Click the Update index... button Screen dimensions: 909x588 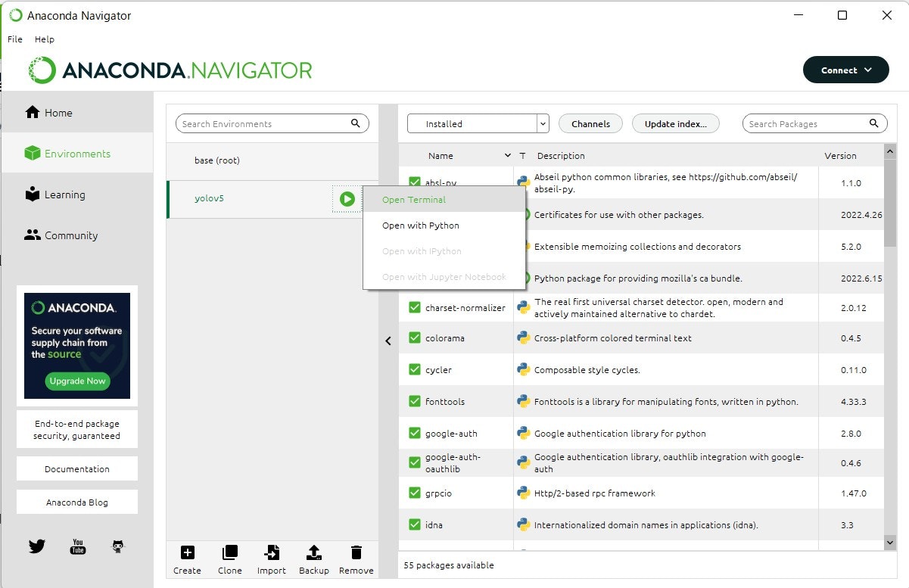click(676, 123)
